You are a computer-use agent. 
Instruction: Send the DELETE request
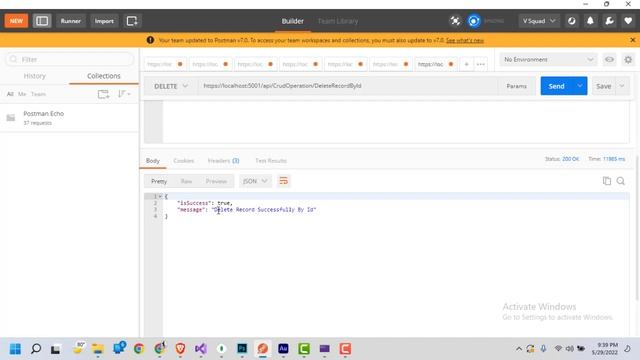(x=556, y=86)
